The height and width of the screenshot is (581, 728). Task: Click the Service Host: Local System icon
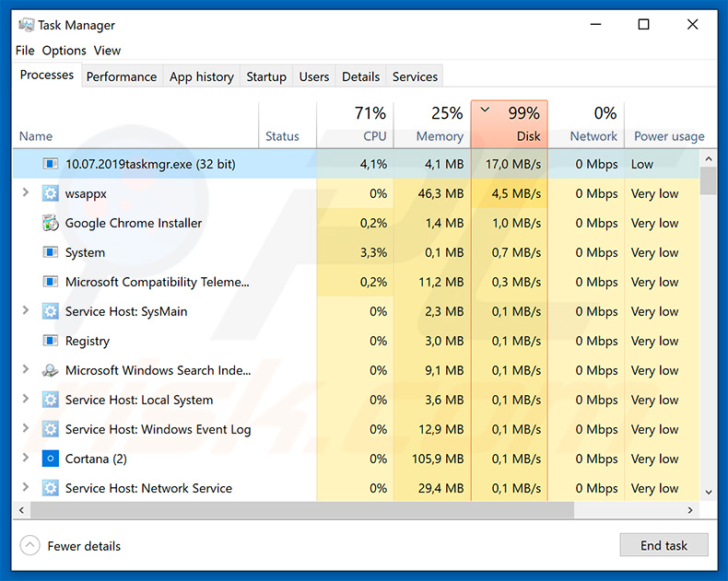[50, 400]
